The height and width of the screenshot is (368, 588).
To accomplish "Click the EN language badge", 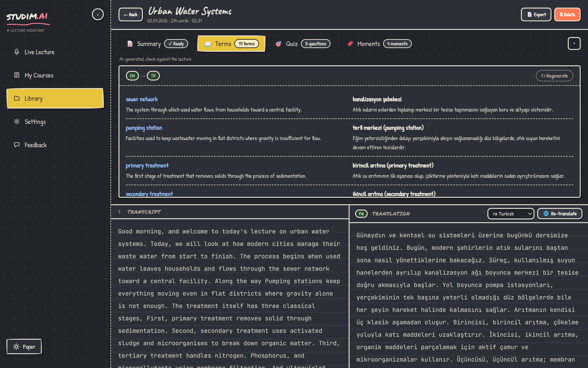I will (132, 76).
